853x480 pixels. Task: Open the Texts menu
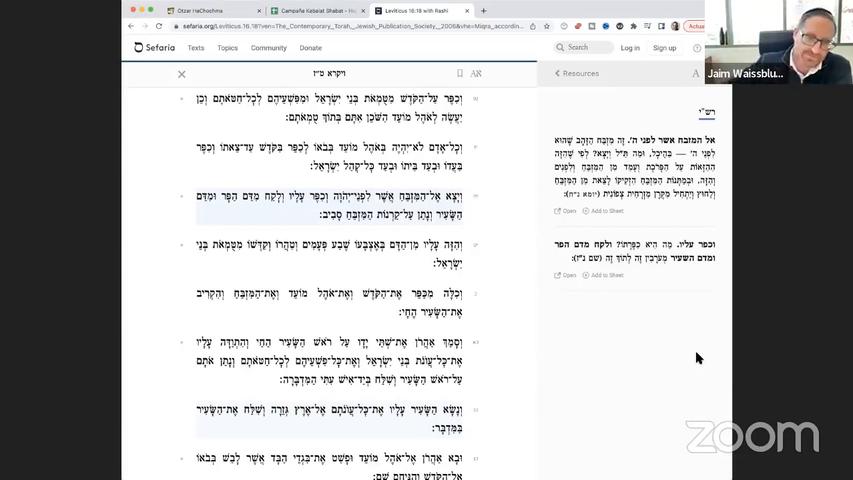[x=196, y=48]
